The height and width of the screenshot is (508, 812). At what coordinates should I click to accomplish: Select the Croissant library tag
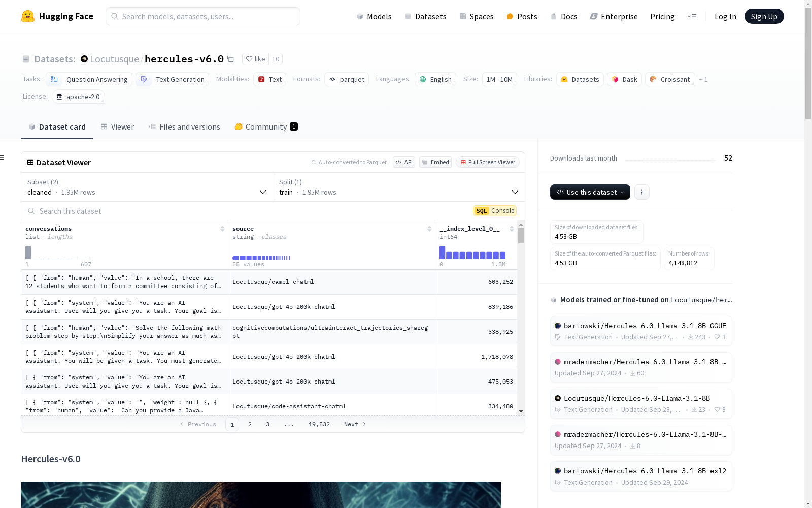[670, 79]
